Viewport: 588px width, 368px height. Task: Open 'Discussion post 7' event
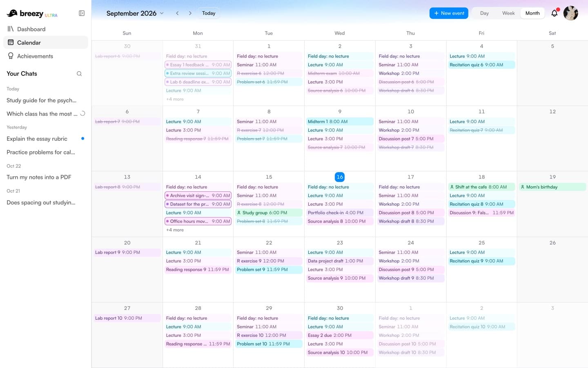[410, 139]
